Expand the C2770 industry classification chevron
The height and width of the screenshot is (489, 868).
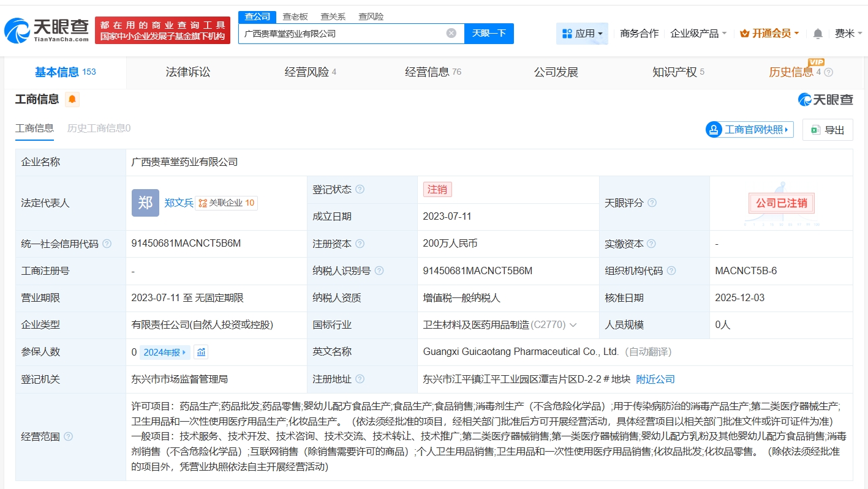tap(572, 325)
